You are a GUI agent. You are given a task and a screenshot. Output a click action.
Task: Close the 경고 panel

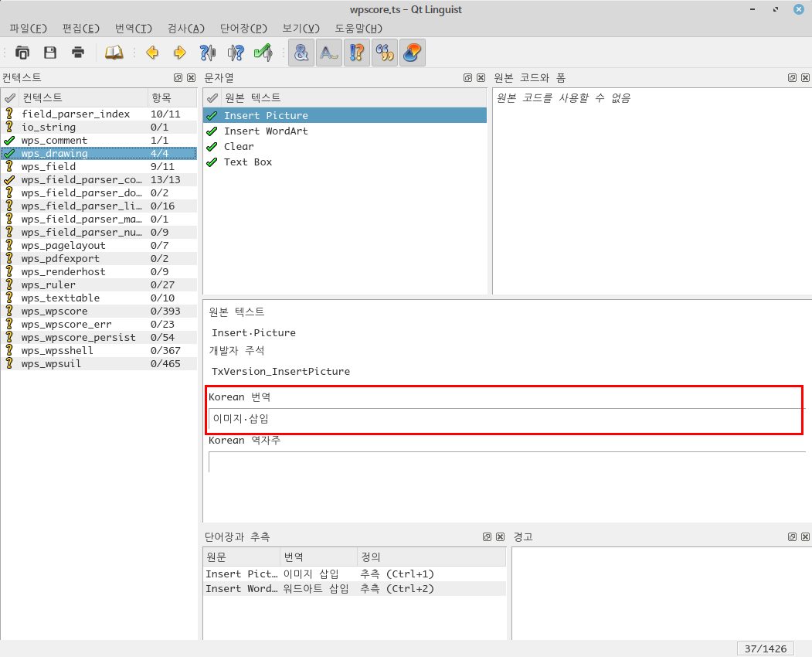805,536
